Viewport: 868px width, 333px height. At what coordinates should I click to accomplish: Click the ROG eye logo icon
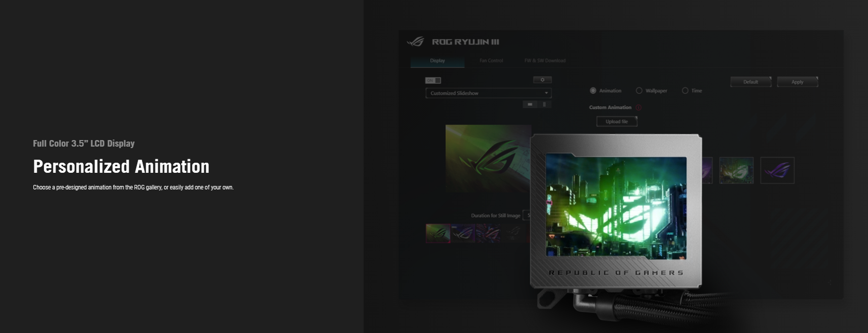(x=416, y=42)
